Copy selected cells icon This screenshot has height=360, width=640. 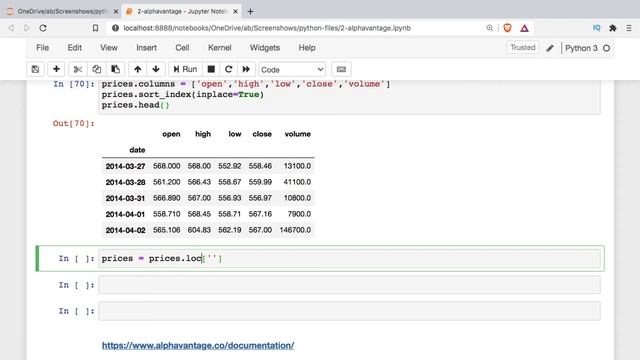pyautogui.click(x=97, y=69)
